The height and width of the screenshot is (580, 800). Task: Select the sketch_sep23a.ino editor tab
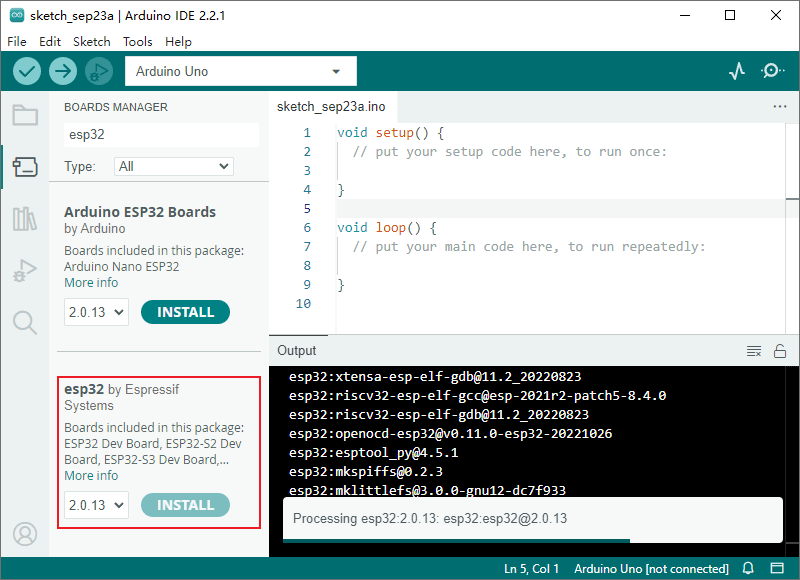pos(331,107)
